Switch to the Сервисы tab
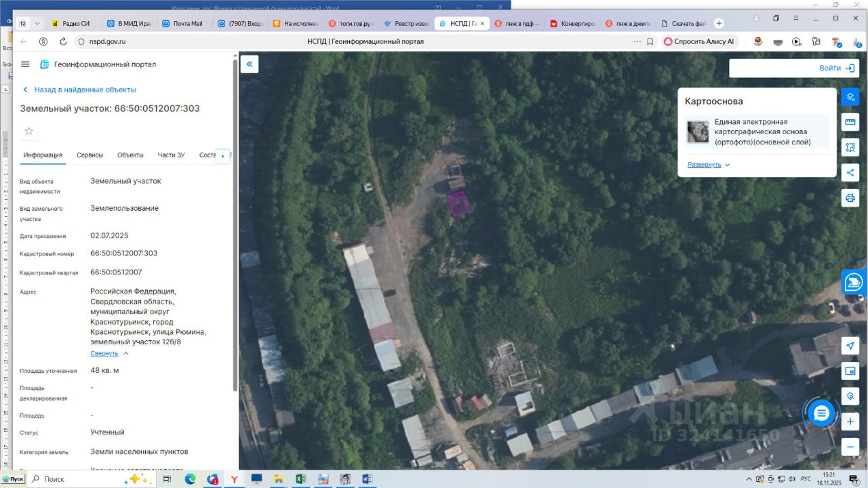This screenshot has width=868, height=488. click(x=90, y=155)
